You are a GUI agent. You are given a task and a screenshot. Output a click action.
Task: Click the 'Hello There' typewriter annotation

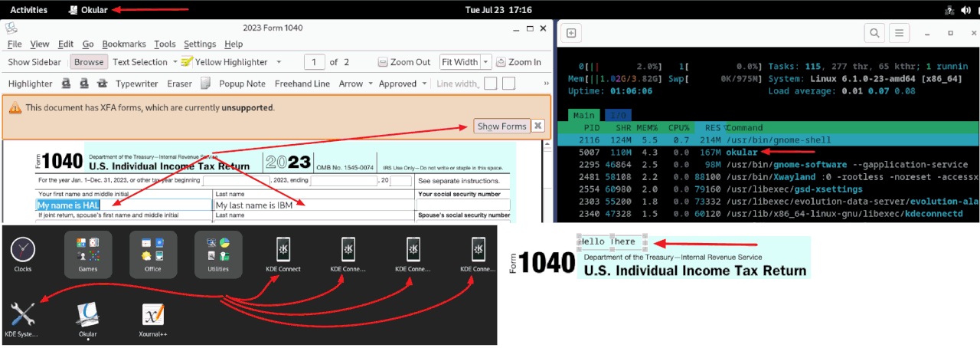click(x=611, y=241)
